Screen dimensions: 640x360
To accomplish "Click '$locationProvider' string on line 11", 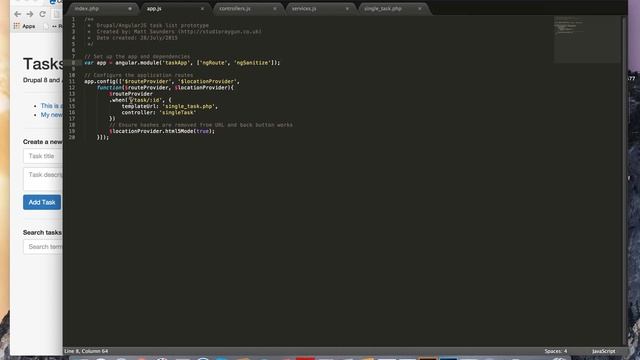I will coord(207,81).
